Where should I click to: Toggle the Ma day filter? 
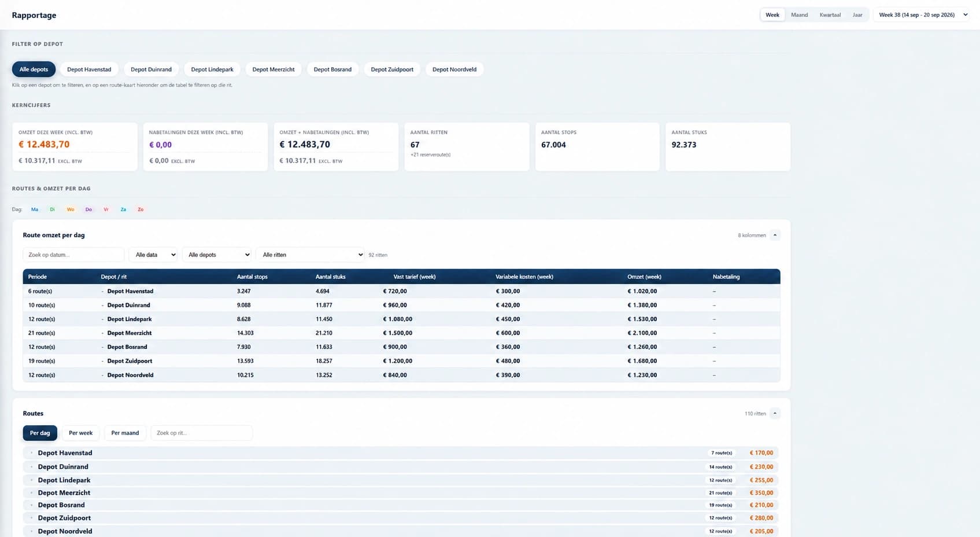point(35,209)
